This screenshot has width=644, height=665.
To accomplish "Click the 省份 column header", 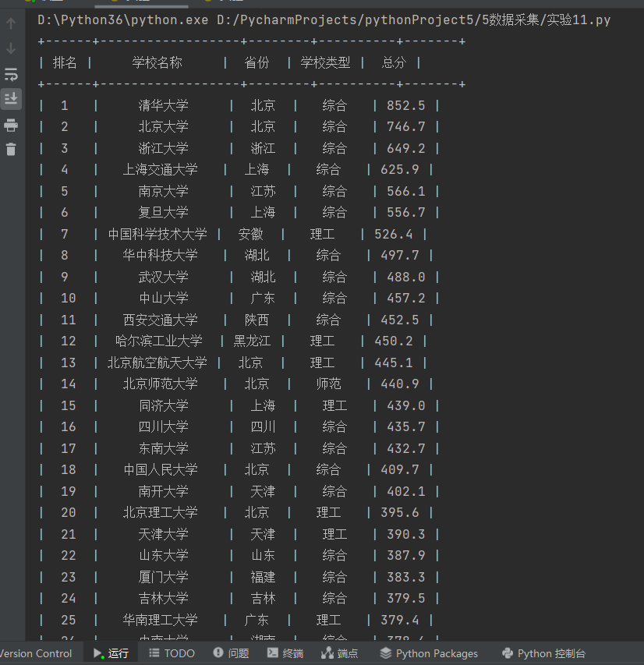I will pyautogui.click(x=257, y=63).
